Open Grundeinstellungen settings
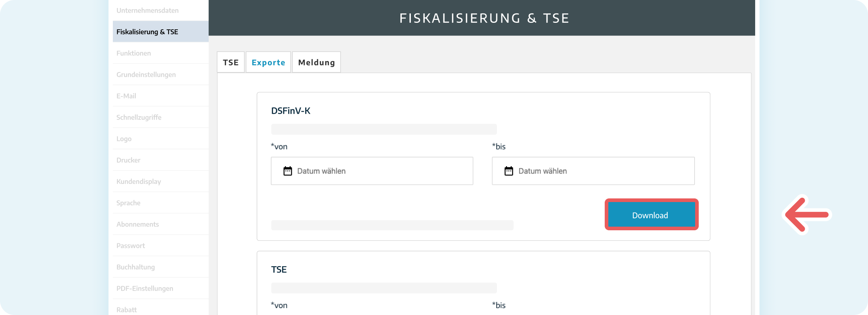This screenshot has height=315, width=868. [146, 74]
